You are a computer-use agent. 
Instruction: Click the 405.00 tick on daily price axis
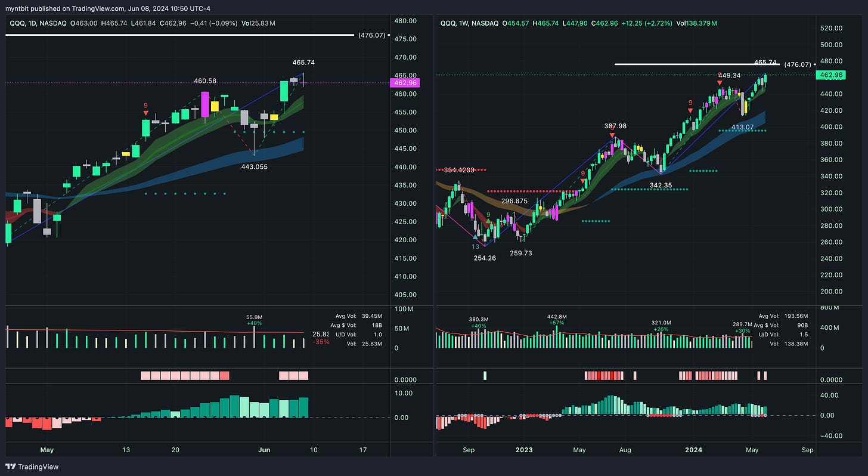coord(405,295)
